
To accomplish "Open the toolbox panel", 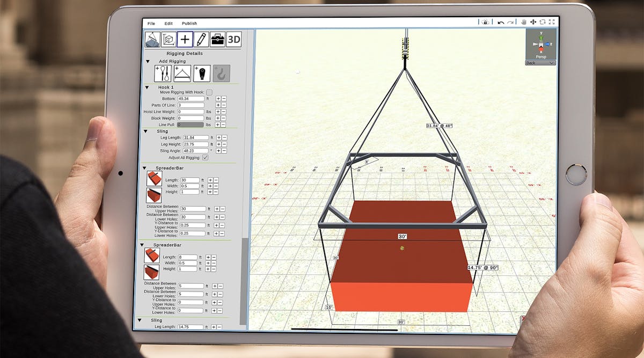I will [x=218, y=39].
